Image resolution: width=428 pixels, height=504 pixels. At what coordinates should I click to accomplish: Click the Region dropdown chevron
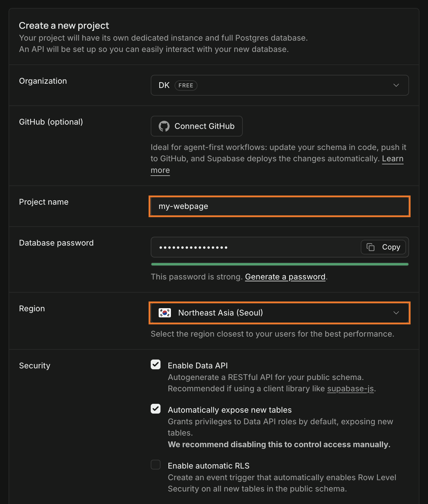tap(396, 313)
